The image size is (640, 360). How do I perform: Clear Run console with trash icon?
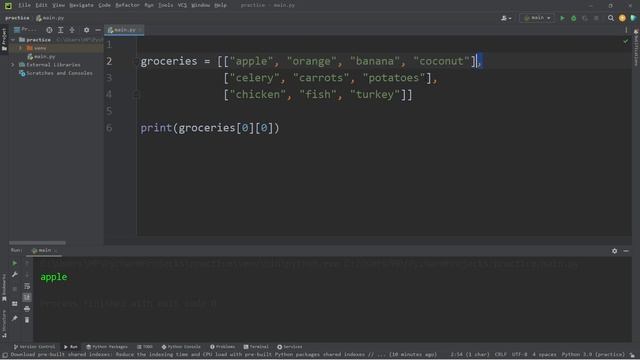[x=27, y=320]
